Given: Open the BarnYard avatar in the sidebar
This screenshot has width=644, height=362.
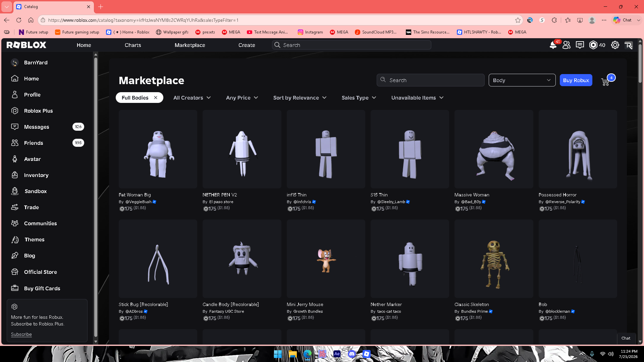Looking at the screenshot, I should pos(15,63).
